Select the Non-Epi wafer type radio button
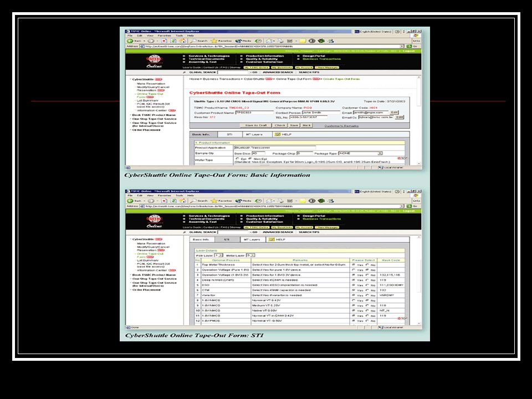The width and height of the screenshot is (532, 399). 250,158
